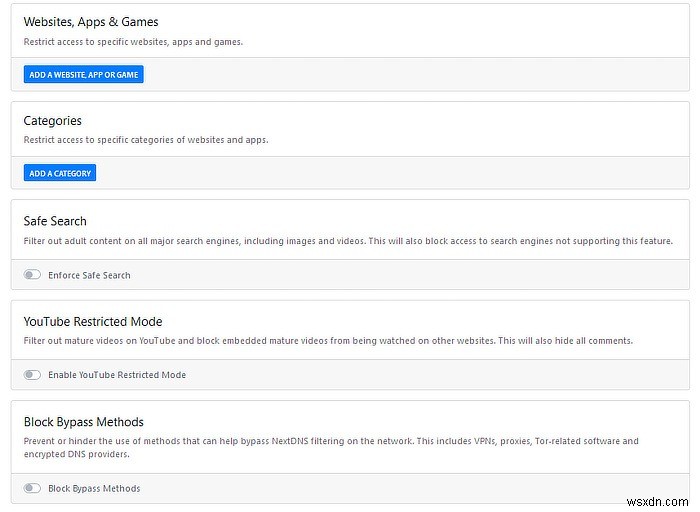Enable the YouTube Restricted Mode switch
Viewport: 700px width, 512px height.
(x=33, y=375)
